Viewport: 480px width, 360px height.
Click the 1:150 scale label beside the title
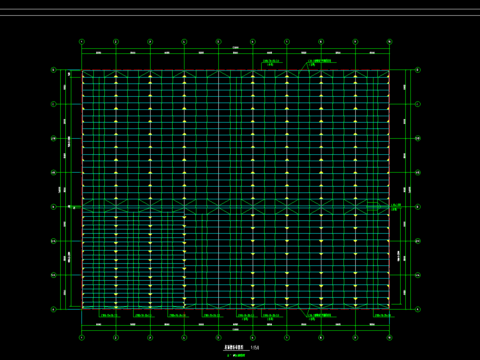click(256, 348)
